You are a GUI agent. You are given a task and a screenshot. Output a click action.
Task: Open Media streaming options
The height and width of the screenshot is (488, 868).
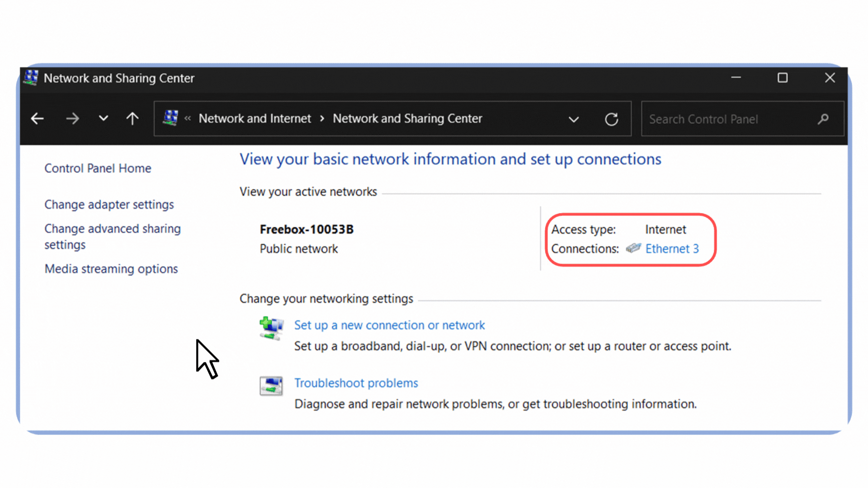[x=111, y=269]
